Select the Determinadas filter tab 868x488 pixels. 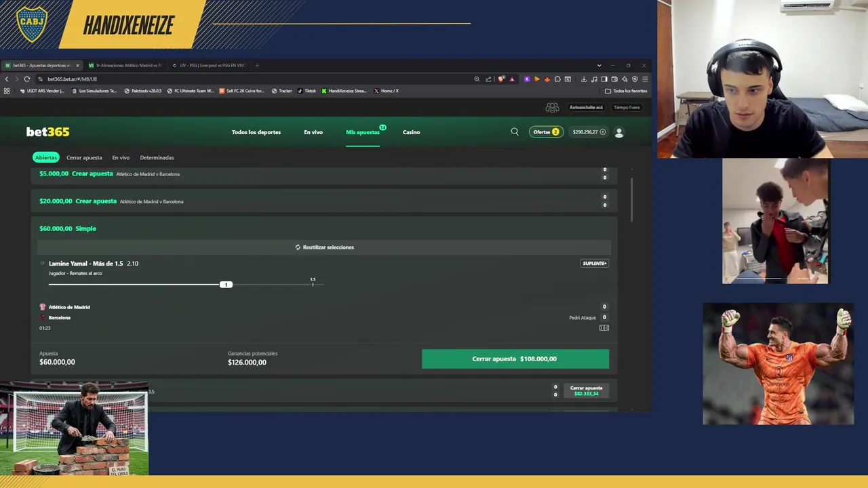157,157
